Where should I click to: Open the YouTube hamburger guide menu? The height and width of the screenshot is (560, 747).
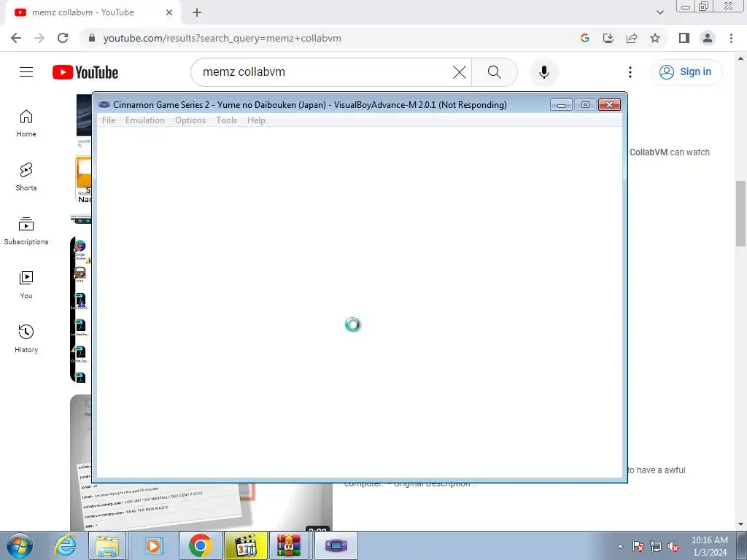coord(26,72)
